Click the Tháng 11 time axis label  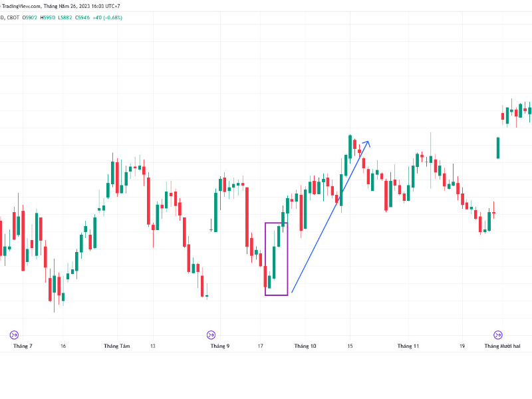tap(408, 346)
